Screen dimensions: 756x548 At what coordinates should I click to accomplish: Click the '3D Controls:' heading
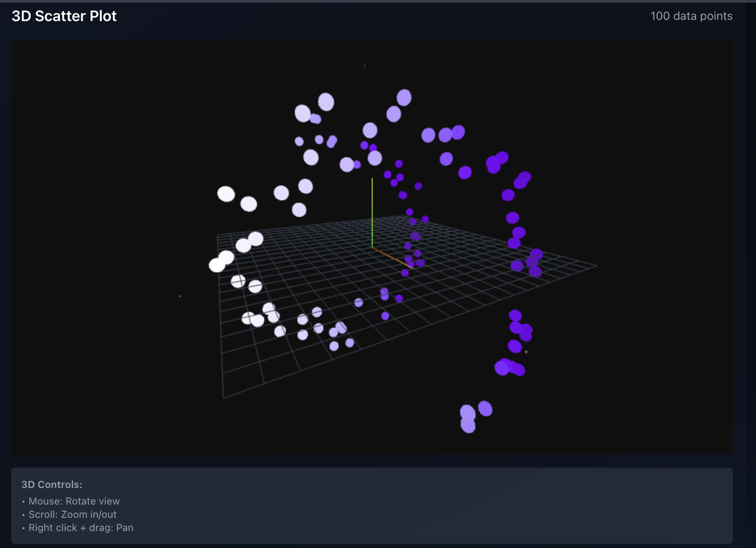52,484
